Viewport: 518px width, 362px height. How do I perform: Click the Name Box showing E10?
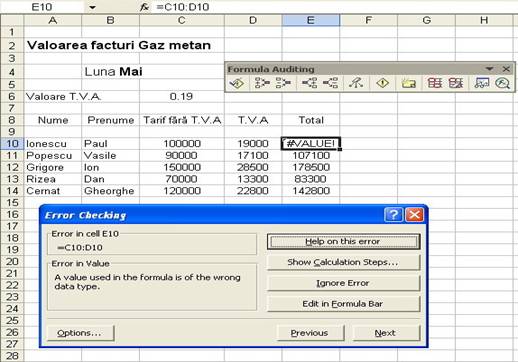42,7
